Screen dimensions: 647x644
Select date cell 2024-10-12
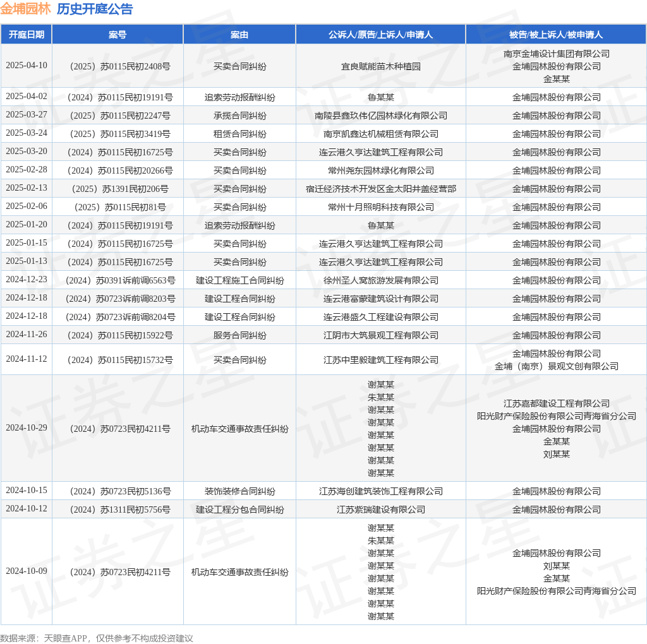point(27,508)
